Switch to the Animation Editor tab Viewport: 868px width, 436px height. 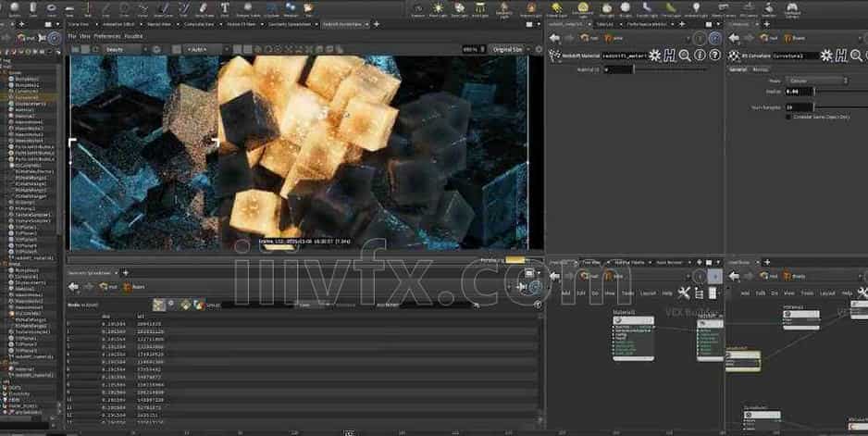pyautogui.click(x=118, y=24)
